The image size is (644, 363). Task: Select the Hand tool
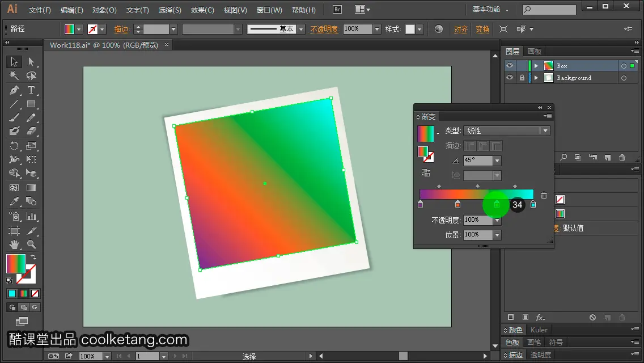pos(14,244)
